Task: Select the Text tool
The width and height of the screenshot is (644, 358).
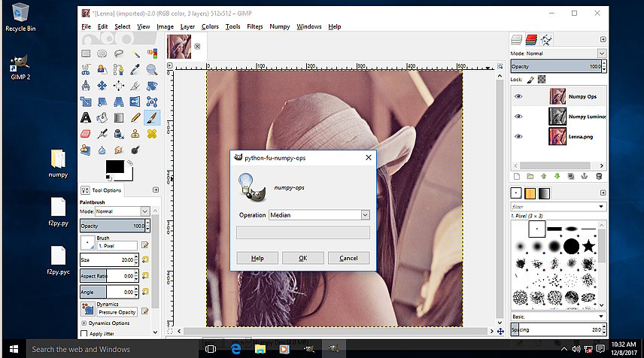Action: click(x=86, y=118)
